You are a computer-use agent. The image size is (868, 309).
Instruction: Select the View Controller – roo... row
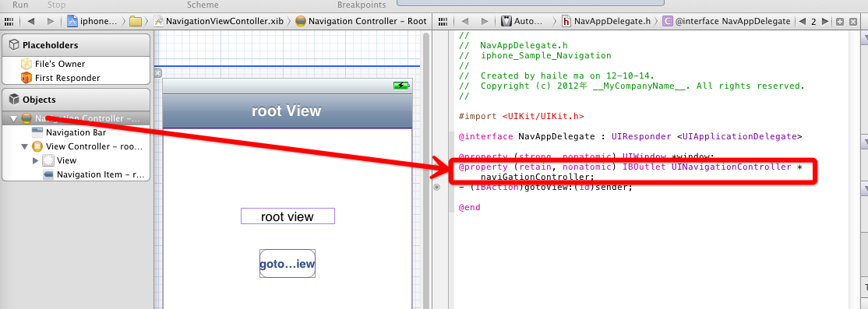tap(76, 146)
